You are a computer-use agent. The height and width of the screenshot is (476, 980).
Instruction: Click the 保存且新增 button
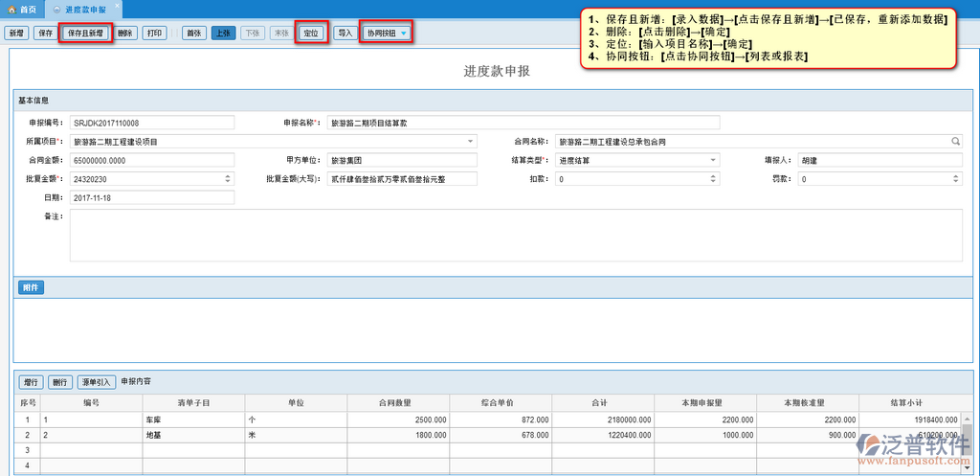pyautogui.click(x=86, y=34)
